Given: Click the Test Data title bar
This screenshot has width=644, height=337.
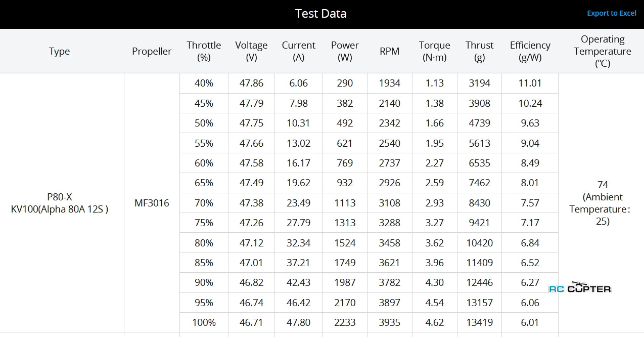Looking at the screenshot, I should click(x=320, y=14).
